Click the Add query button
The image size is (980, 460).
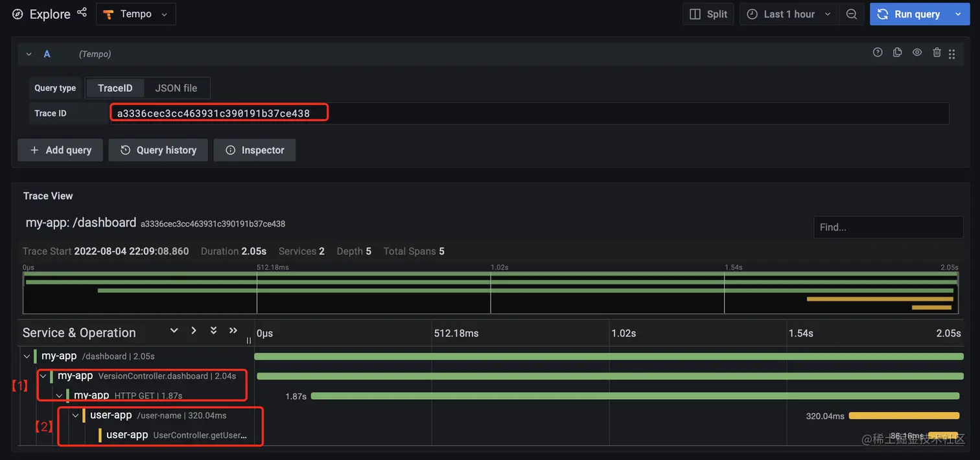pos(60,150)
